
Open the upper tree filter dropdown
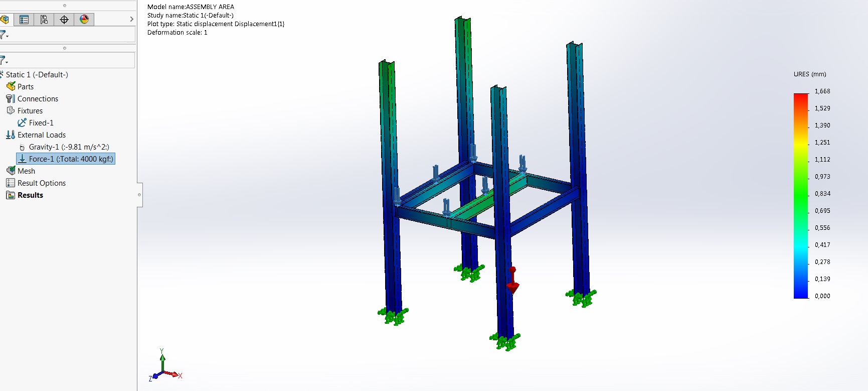4,35
